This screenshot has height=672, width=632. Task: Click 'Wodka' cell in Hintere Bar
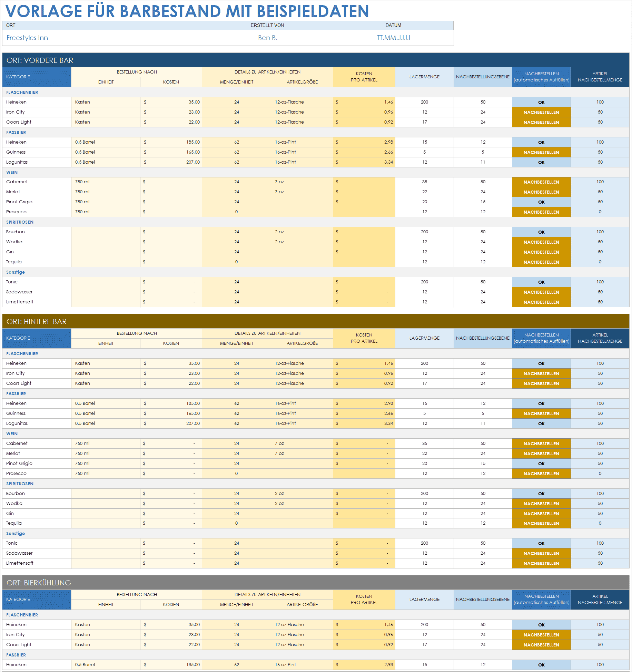(x=37, y=503)
